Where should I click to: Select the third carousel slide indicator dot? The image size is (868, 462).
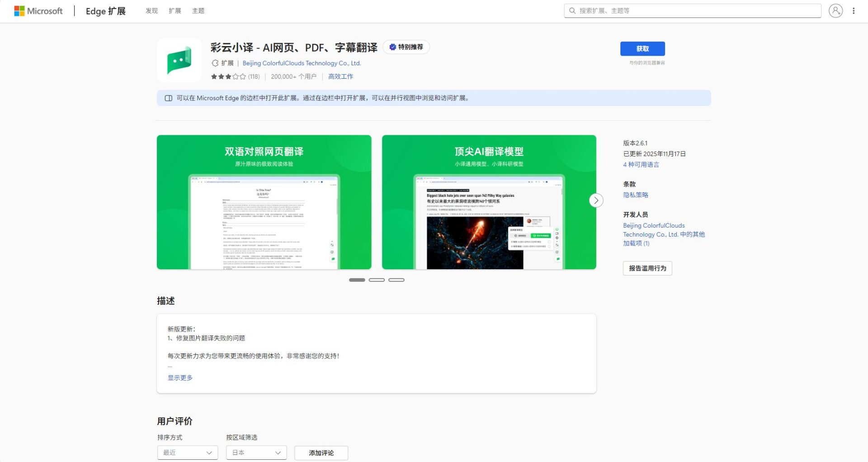396,280
